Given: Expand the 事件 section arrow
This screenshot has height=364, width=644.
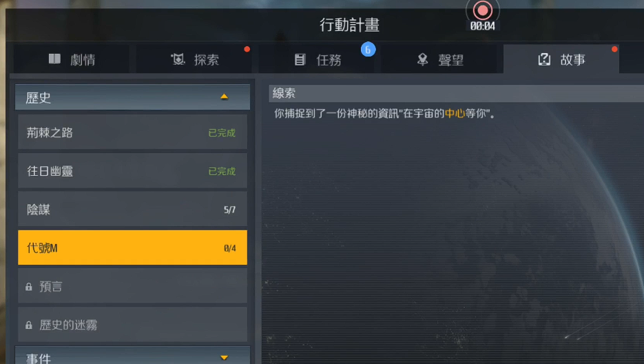Looking at the screenshot, I should tap(224, 357).
